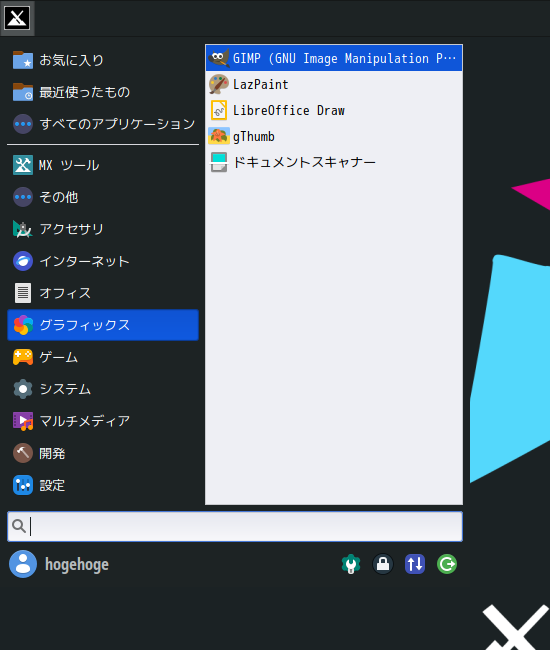Open the インターネット category
This screenshot has width=550, height=650.
point(103,261)
